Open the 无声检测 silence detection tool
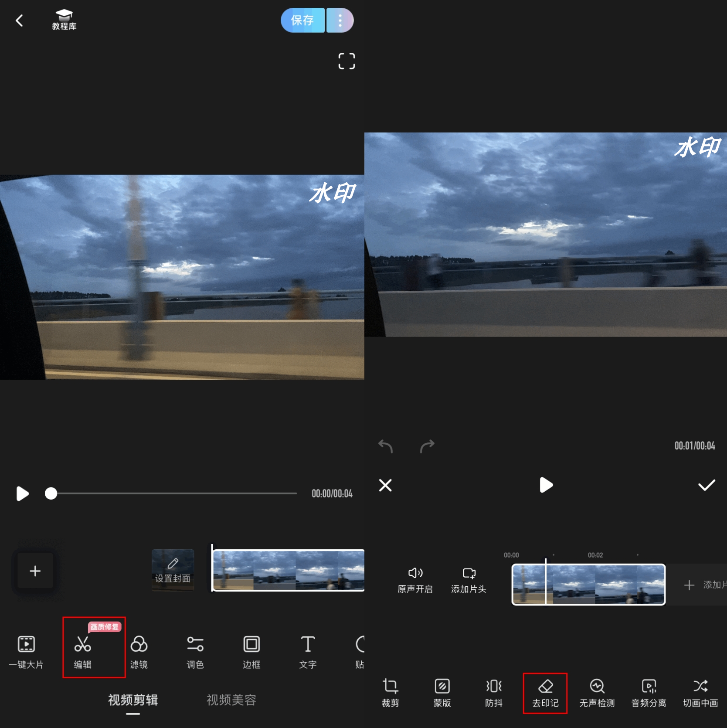 (597, 693)
